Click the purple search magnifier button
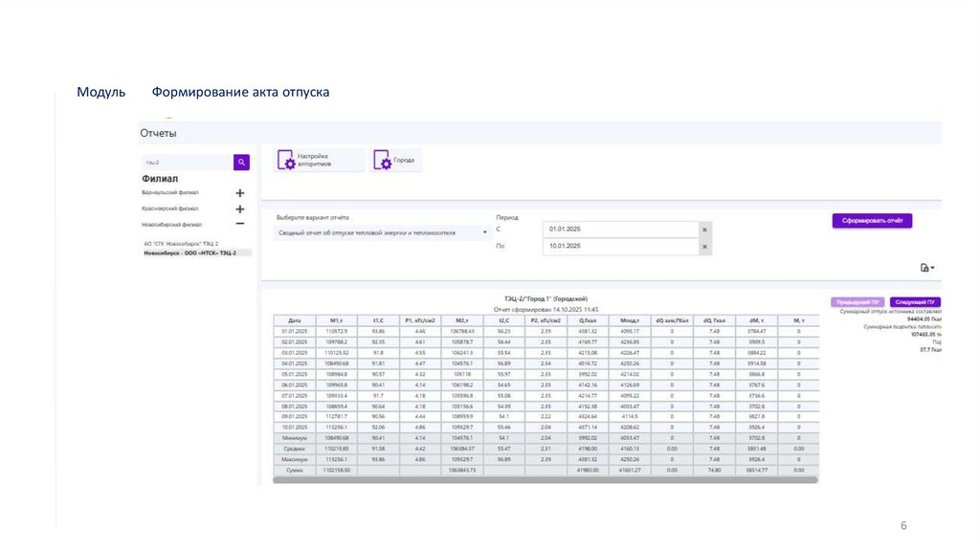Viewport: 980px width, 549px height. tap(241, 163)
